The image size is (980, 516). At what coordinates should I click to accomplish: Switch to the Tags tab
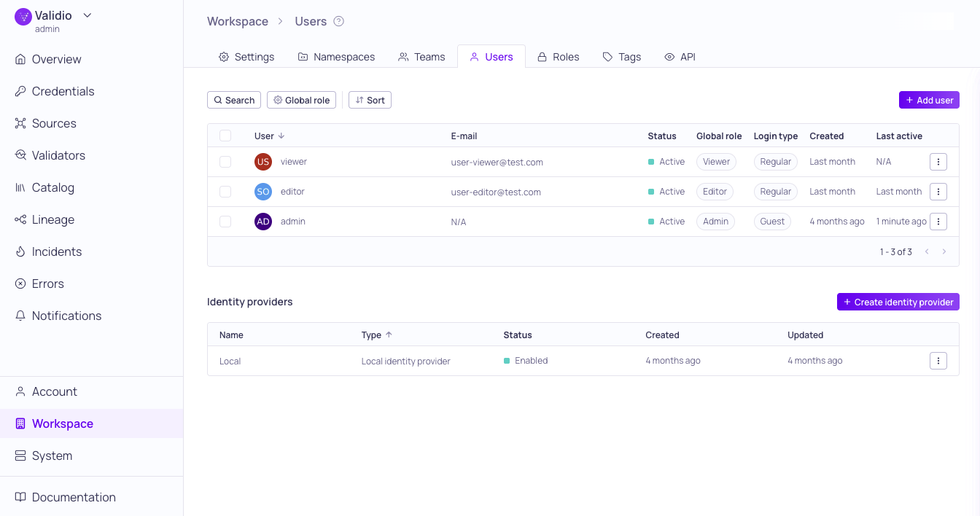click(x=622, y=57)
